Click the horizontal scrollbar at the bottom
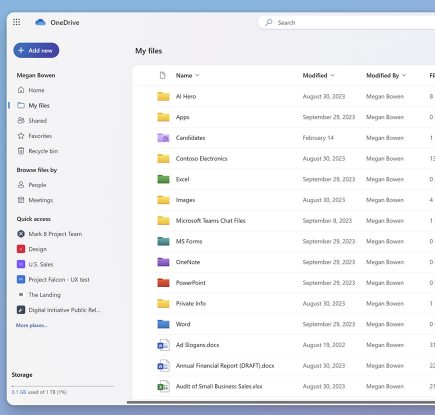Image resolution: width=435 pixels, height=415 pixels. [x=281, y=402]
